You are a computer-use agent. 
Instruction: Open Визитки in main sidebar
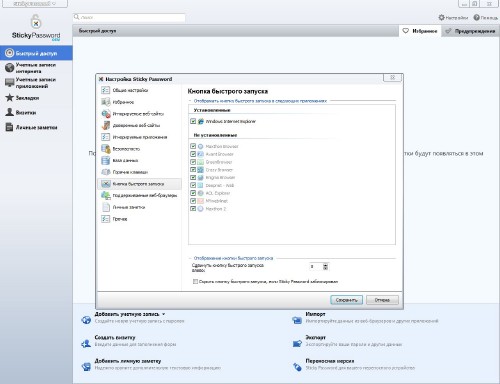coord(21,112)
